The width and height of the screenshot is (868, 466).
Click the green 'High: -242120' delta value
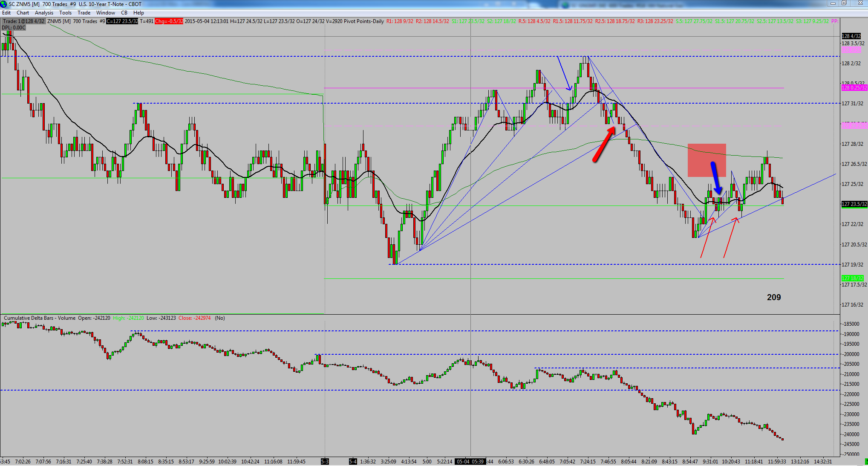point(129,318)
